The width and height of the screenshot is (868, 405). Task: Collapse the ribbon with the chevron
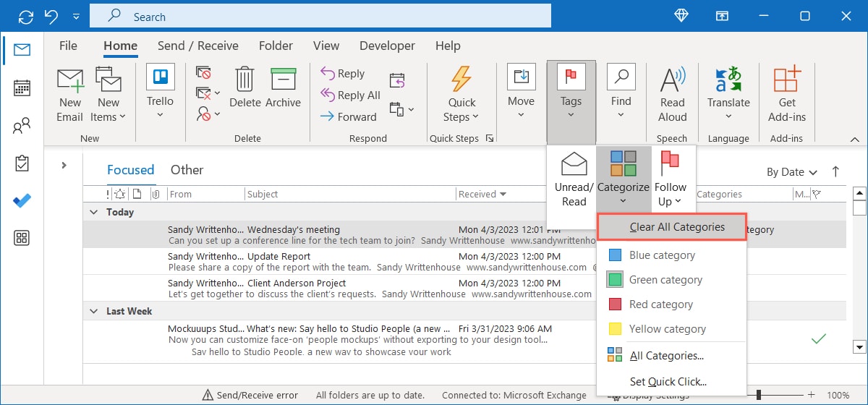click(856, 139)
